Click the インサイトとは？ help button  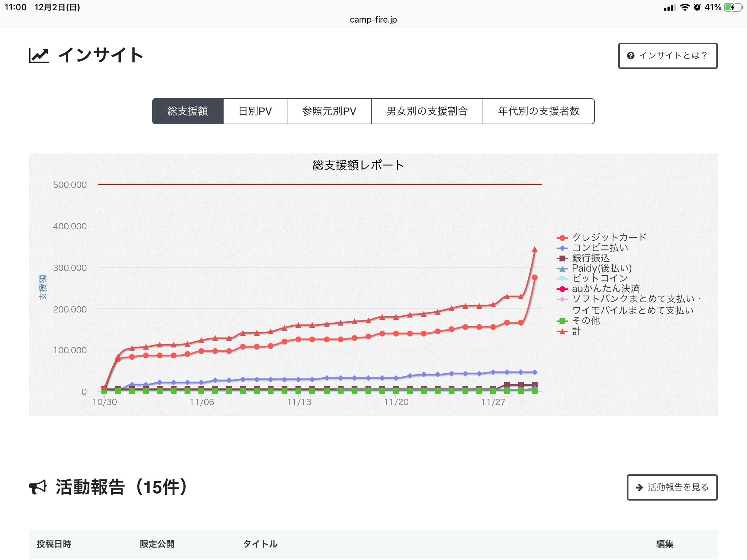(x=667, y=56)
